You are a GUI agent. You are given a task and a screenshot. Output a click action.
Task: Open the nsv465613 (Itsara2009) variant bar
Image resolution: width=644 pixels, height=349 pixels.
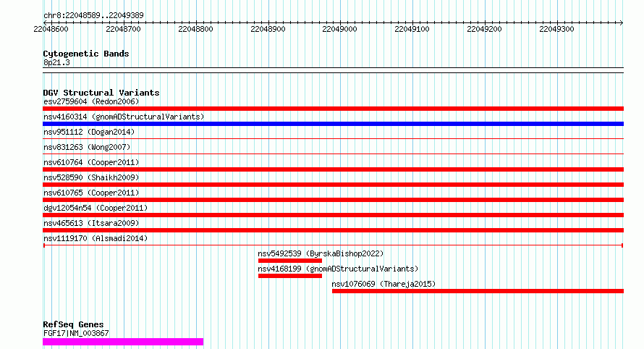pos(333,230)
